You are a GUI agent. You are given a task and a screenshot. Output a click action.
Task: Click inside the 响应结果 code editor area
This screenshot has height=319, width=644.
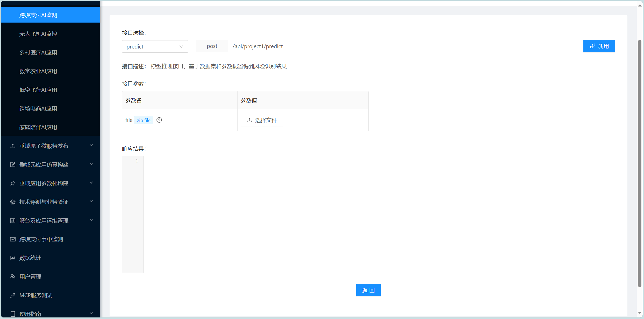click(x=379, y=214)
